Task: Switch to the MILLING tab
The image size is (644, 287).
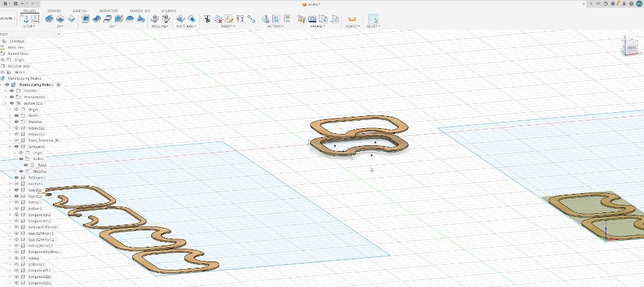Action: click(29, 11)
